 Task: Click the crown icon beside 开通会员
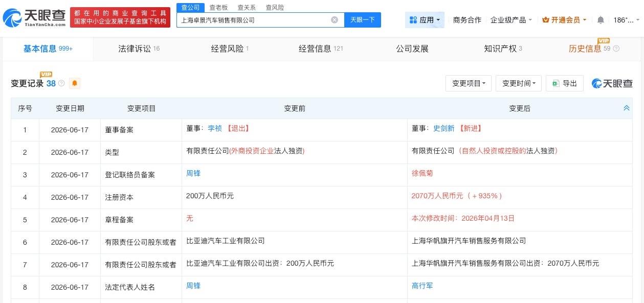[546, 20]
